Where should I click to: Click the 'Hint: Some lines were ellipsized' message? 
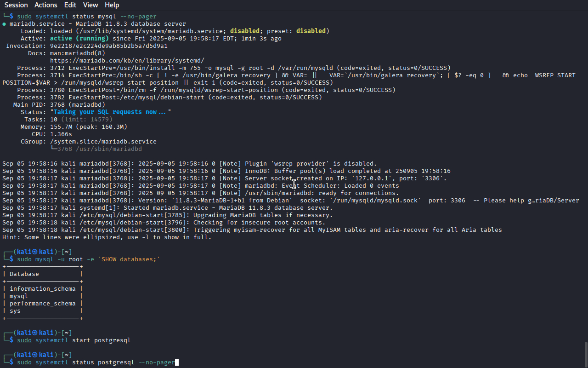pos(107,237)
